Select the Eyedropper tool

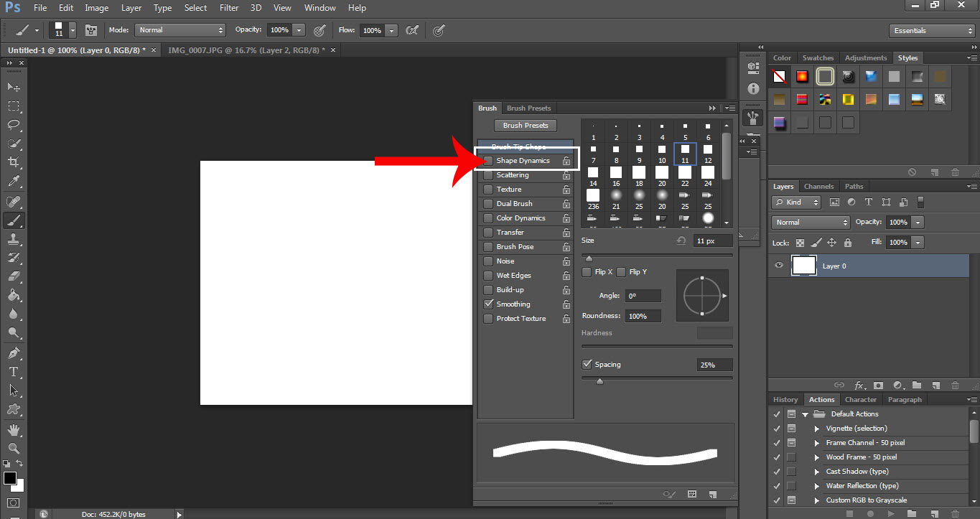(14, 182)
